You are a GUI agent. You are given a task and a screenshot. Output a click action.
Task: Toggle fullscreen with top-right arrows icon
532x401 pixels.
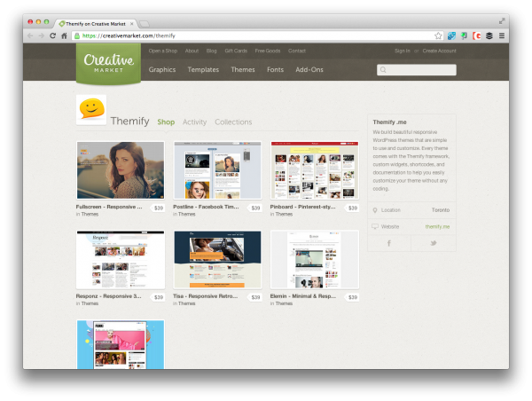tap(502, 21)
